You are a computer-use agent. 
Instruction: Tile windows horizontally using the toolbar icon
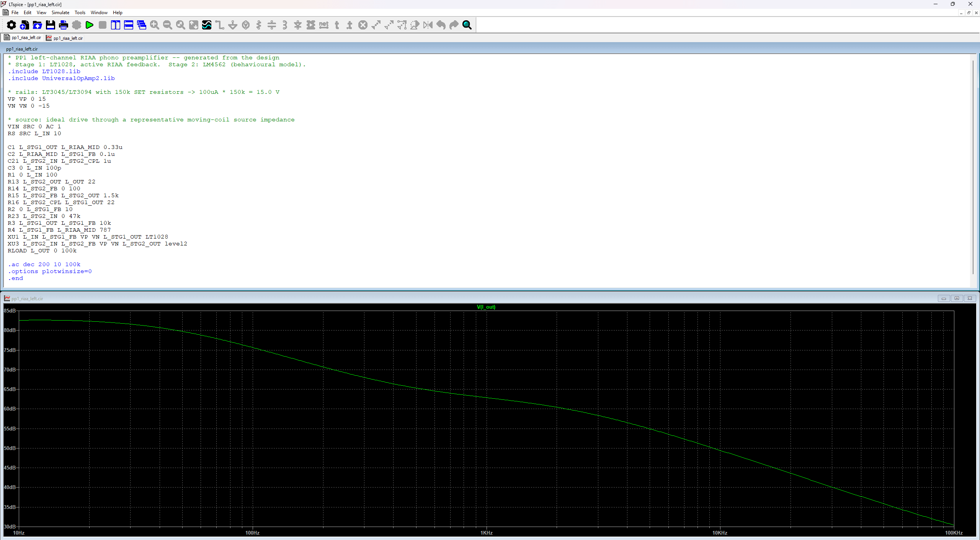pyautogui.click(x=129, y=25)
